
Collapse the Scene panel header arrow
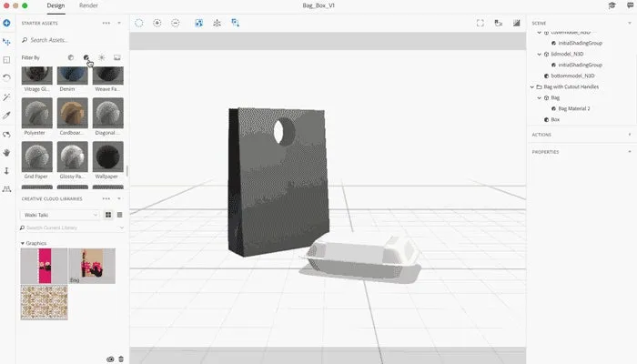pyautogui.click(x=630, y=23)
